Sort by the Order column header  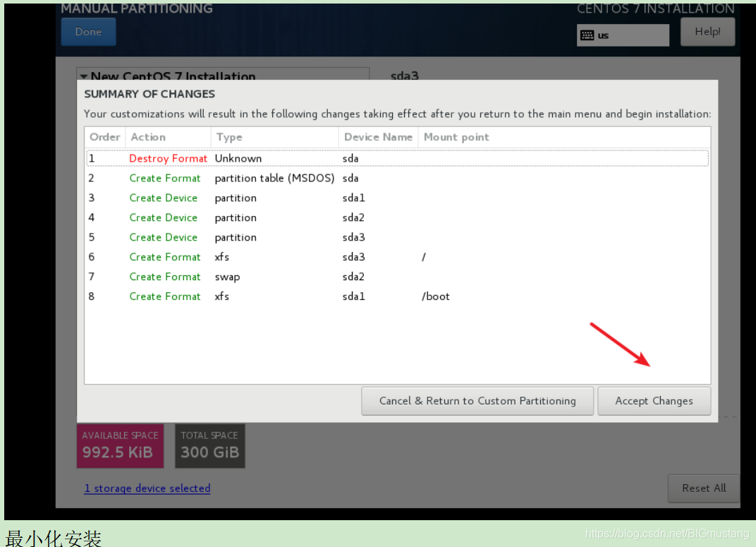[104, 137]
